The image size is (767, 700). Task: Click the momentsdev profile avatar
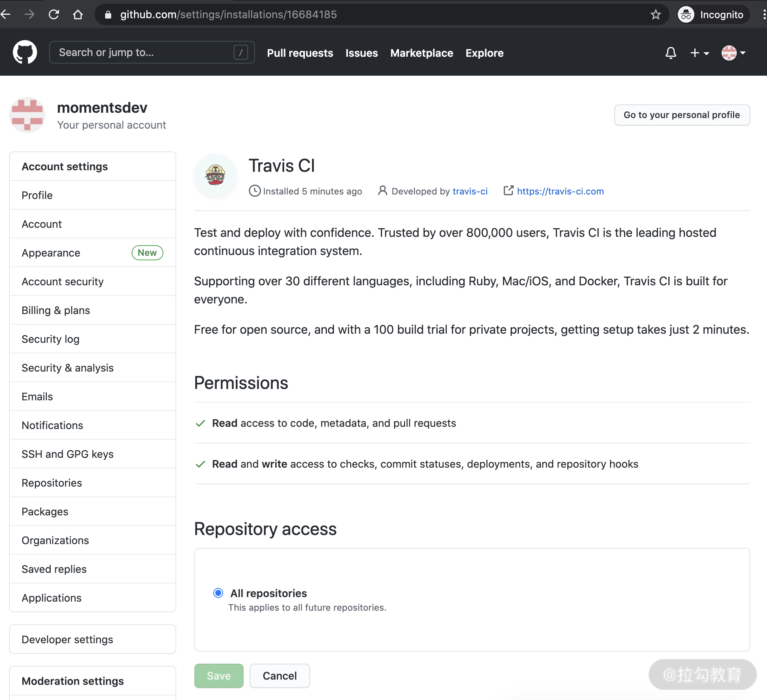point(27,115)
